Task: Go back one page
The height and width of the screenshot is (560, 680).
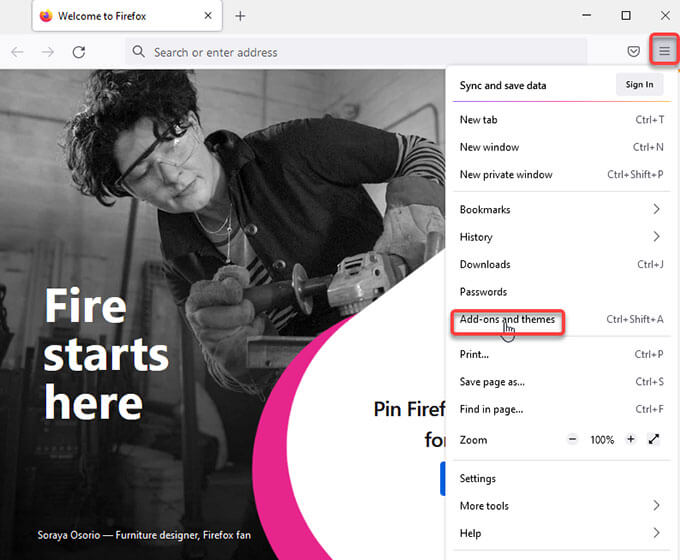Action: pos(17,52)
